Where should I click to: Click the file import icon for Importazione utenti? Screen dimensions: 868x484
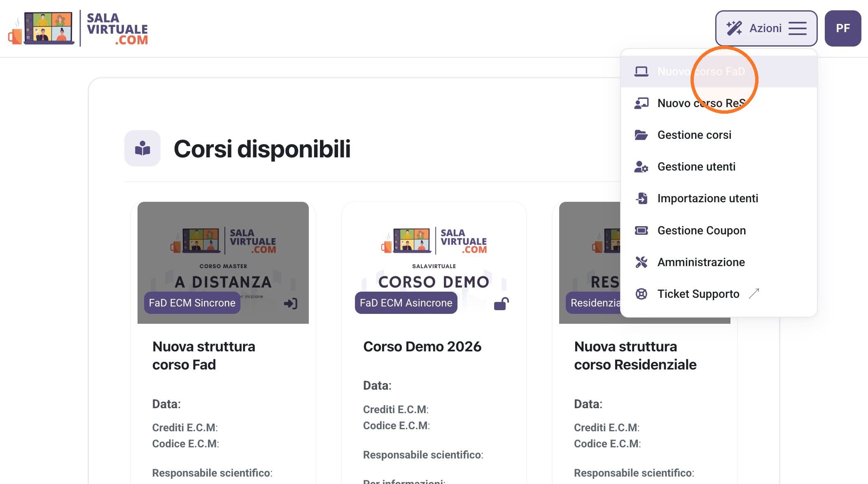(x=641, y=198)
